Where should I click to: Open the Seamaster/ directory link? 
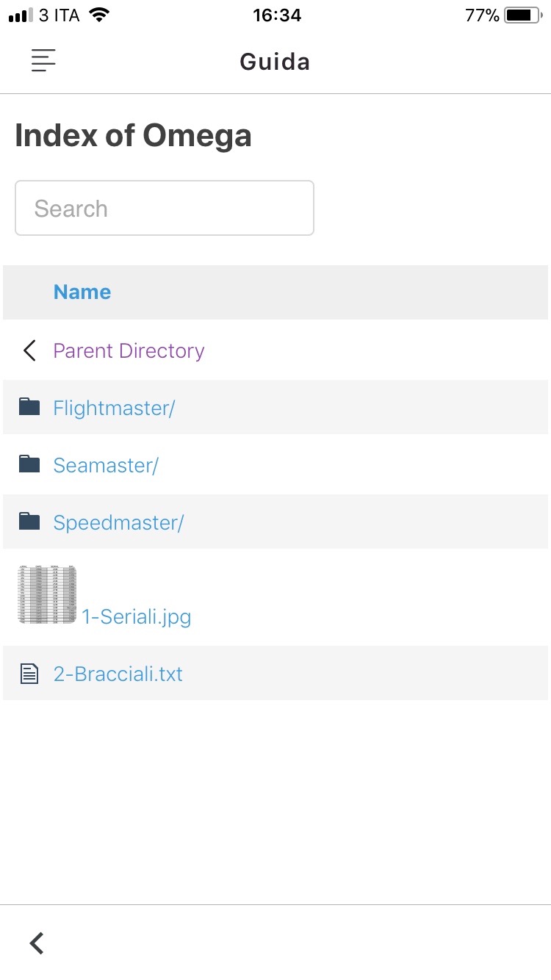click(x=106, y=465)
